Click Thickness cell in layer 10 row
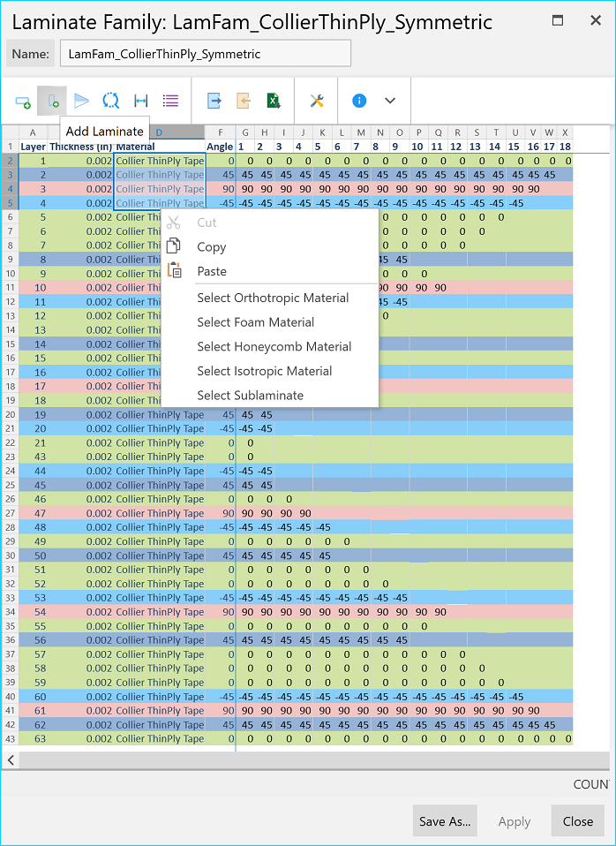 [81, 288]
